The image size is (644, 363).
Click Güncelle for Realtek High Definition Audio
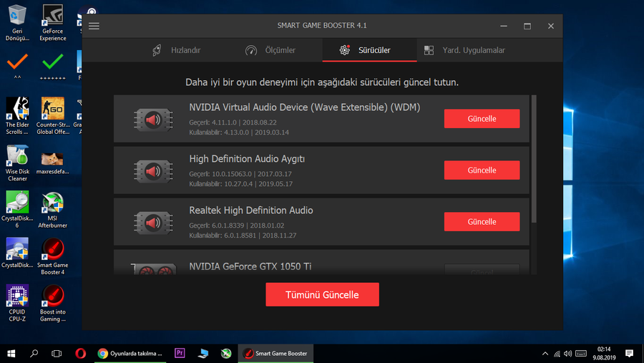(x=482, y=221)
